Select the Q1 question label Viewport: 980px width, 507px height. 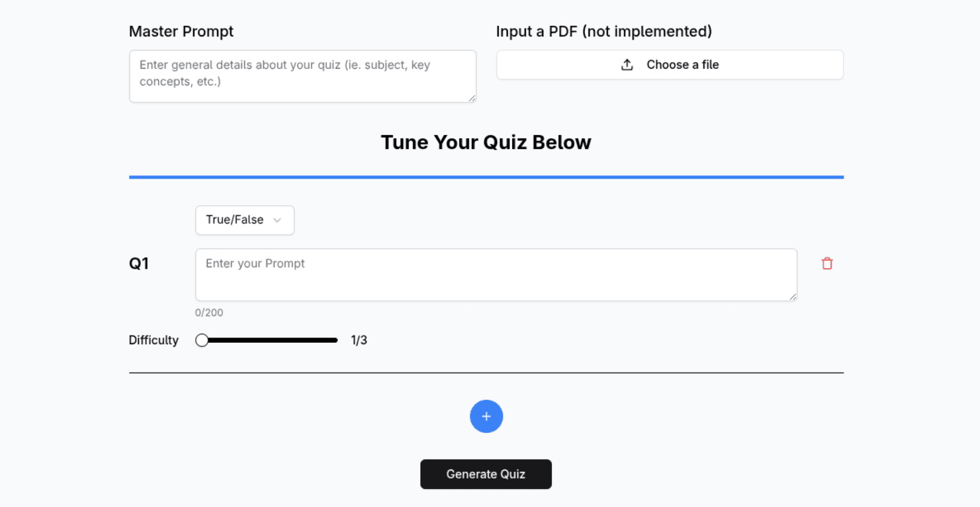(x=139, y=263)
